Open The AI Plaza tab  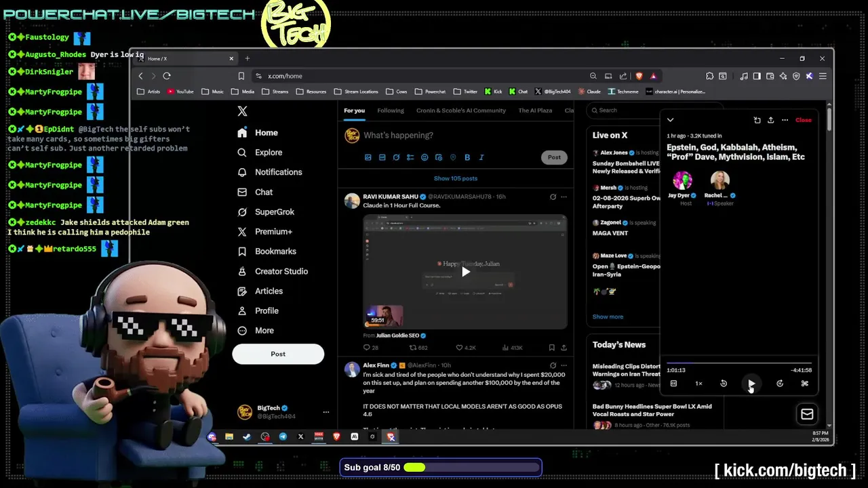[x=535, y=110]
